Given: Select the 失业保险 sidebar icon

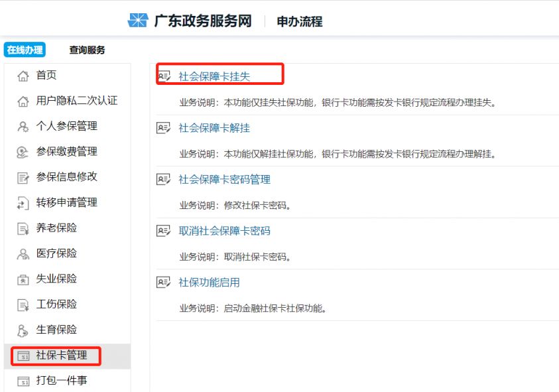Looking at the screenshot, I should pos(21,279).
